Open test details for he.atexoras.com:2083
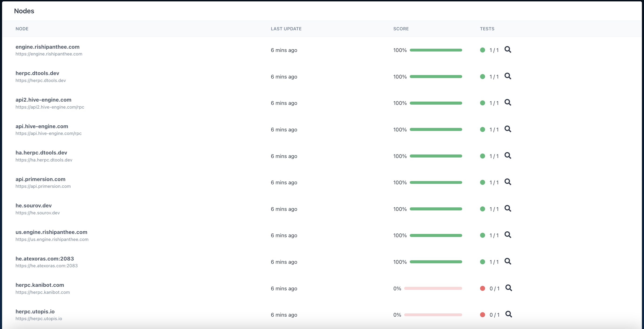Screen dimensions: 644x329 click(508, 261)
